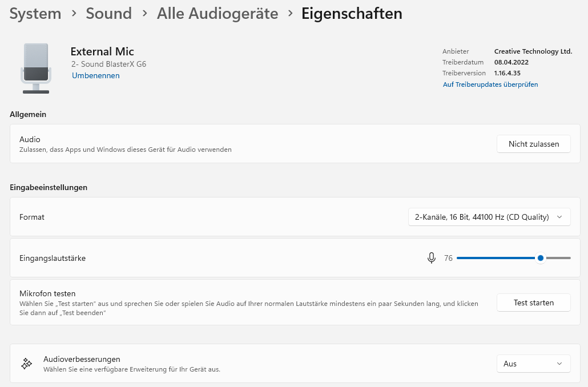
Task: Click the chevron arrow on Format combo box
Action: tap(559, 217)
